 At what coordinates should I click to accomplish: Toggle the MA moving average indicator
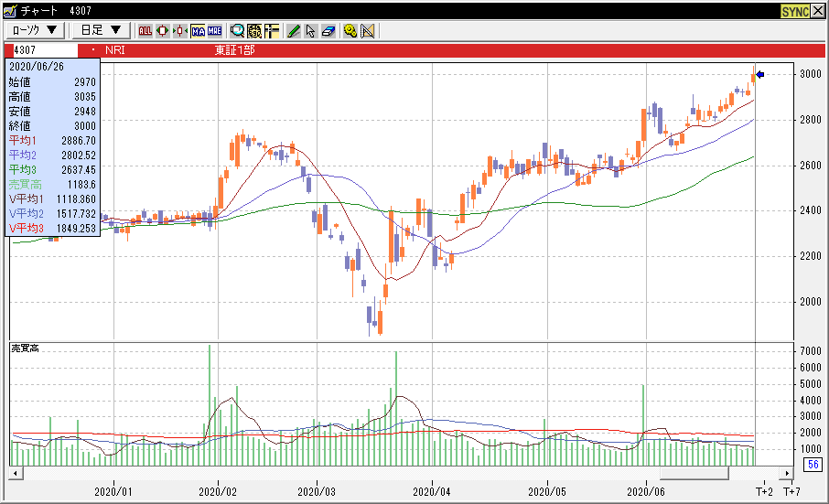coord(197,30)
